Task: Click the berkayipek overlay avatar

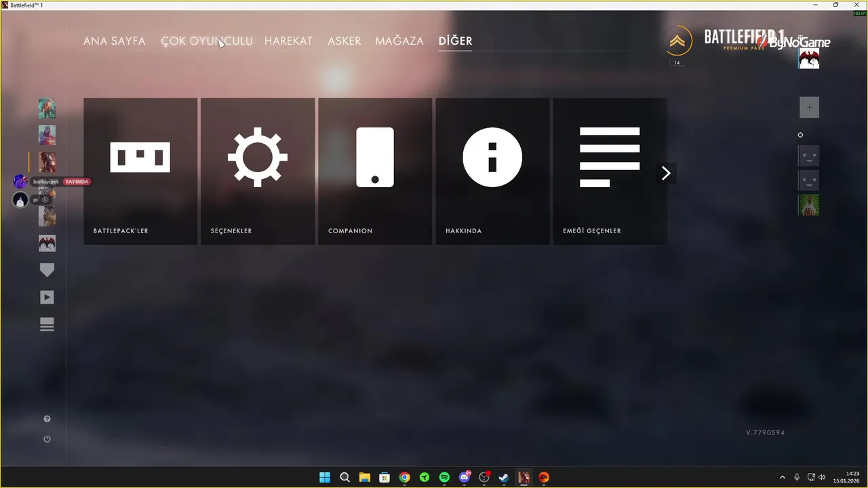Action: [x=20, y=182]
